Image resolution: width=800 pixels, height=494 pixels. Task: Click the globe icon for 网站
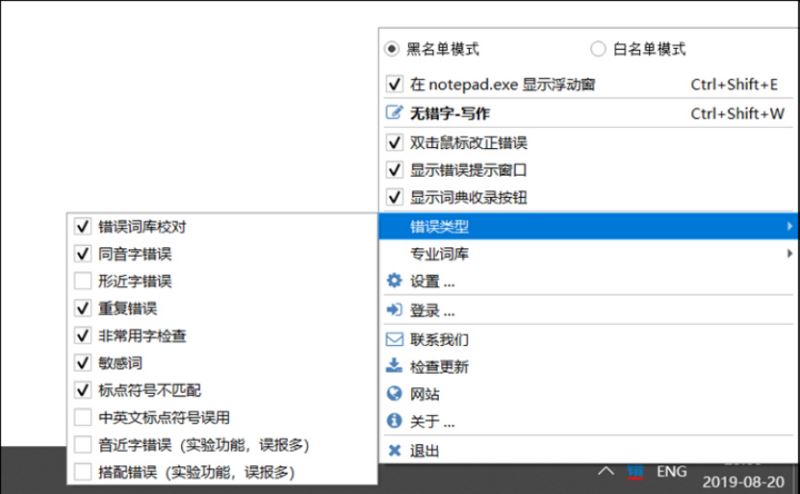394,393
